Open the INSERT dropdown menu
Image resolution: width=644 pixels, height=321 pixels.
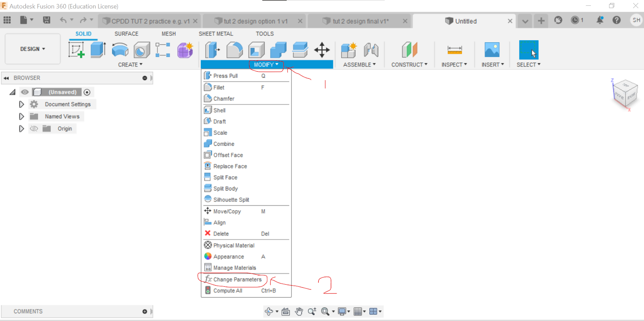tap(493, 64)
